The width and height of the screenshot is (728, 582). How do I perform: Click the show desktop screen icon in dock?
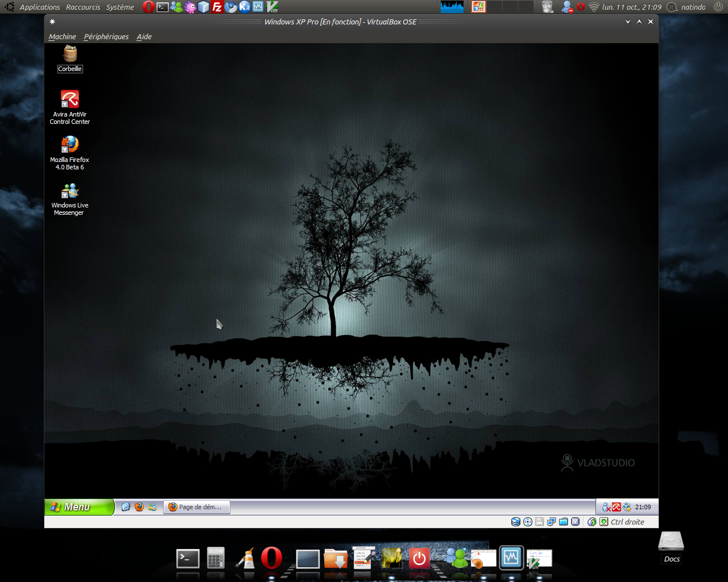(x=308, y=559)
